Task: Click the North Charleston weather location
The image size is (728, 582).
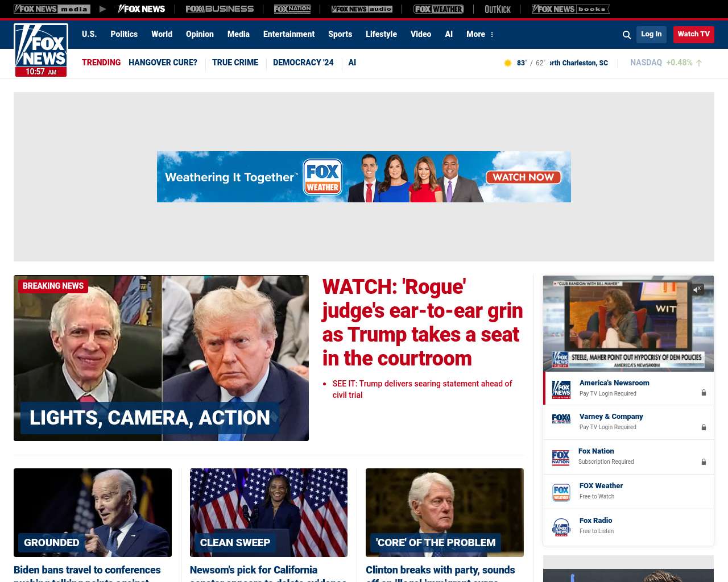Action: (578, 63)
